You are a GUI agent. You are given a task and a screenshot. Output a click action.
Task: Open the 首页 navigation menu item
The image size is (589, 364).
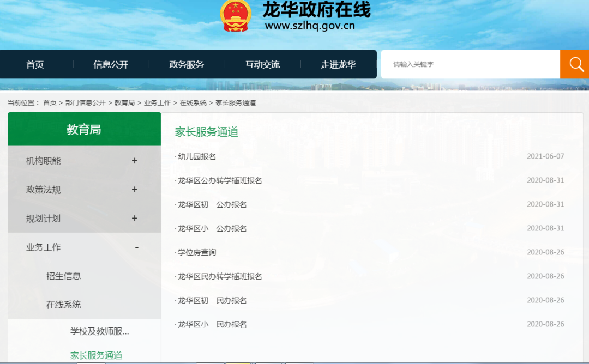click(x=35, y=64)
